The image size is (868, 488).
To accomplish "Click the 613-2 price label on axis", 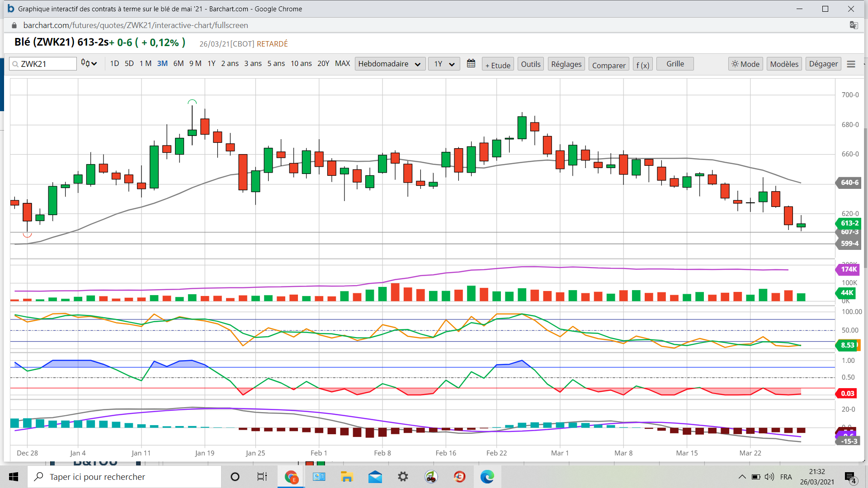I will click(x=849, y=223).
